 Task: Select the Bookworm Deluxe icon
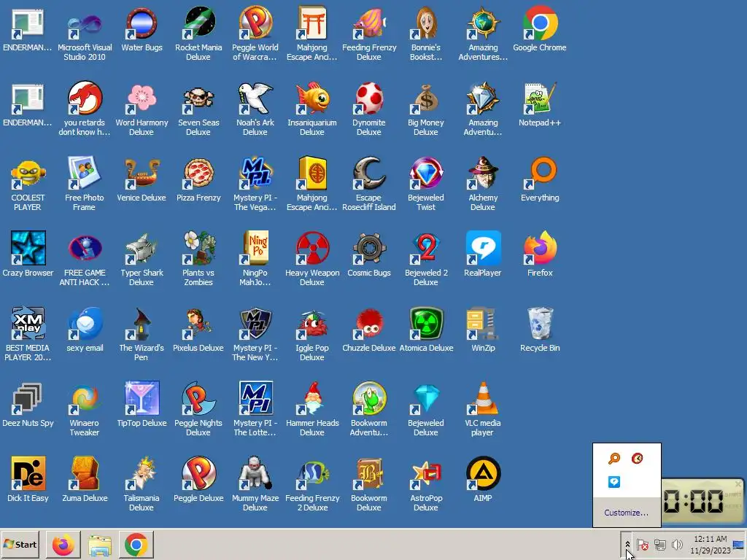[x=368, y=486]
